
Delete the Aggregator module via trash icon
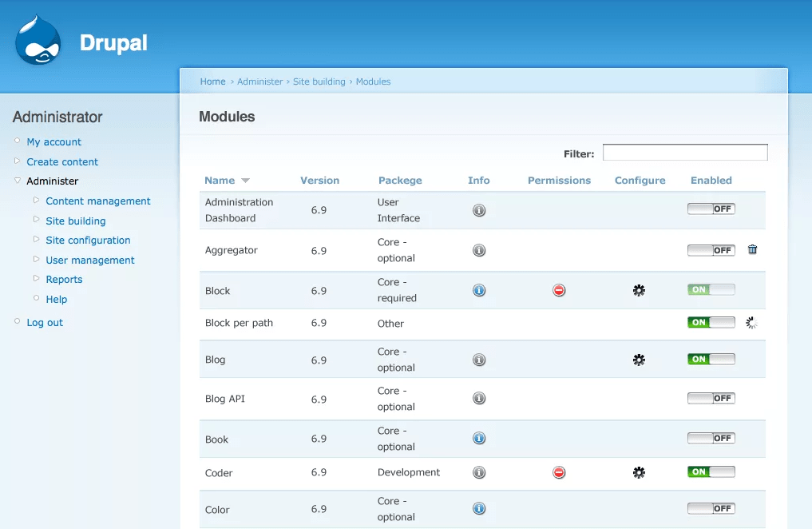[751, 249]
